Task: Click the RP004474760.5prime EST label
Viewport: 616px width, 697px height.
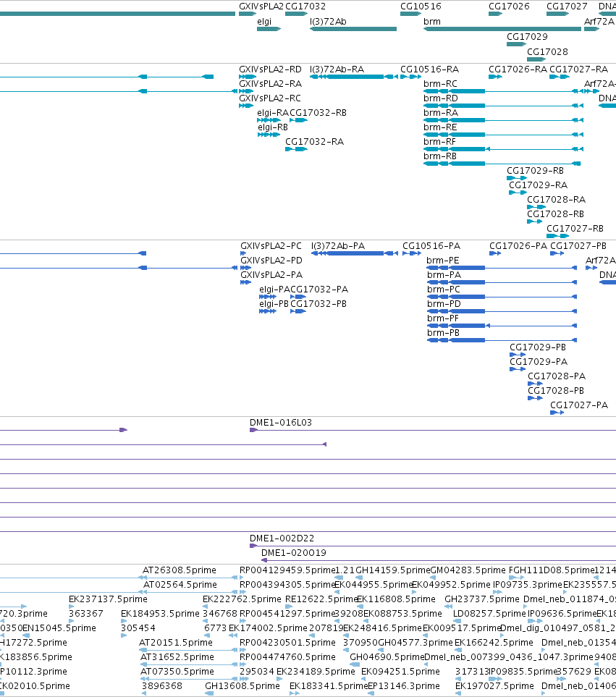Action: (x=287, y=657)
